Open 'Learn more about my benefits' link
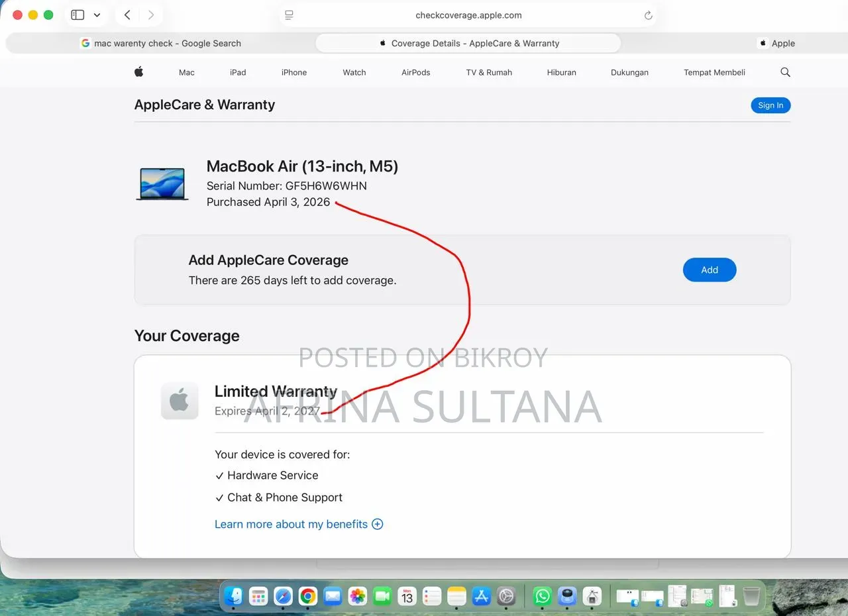This screenshot has width=848, height=616. pyautogui.click(x=299, y=524)
